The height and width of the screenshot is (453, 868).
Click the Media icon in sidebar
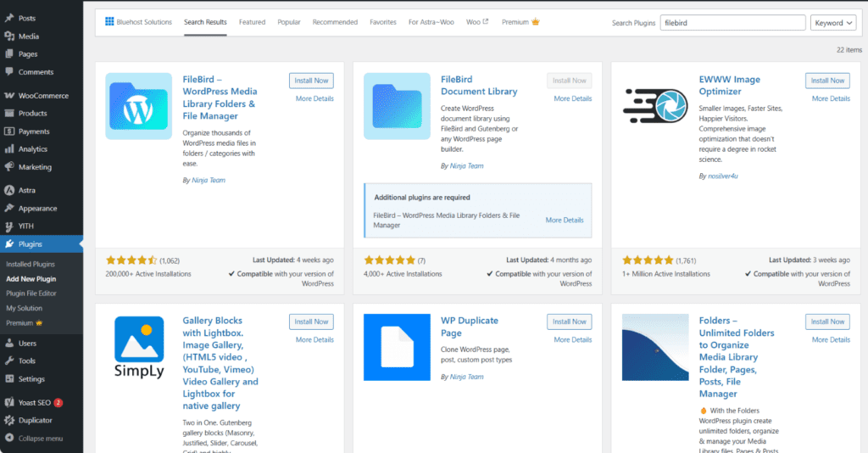pyautogui.click(x=9, y=36)
